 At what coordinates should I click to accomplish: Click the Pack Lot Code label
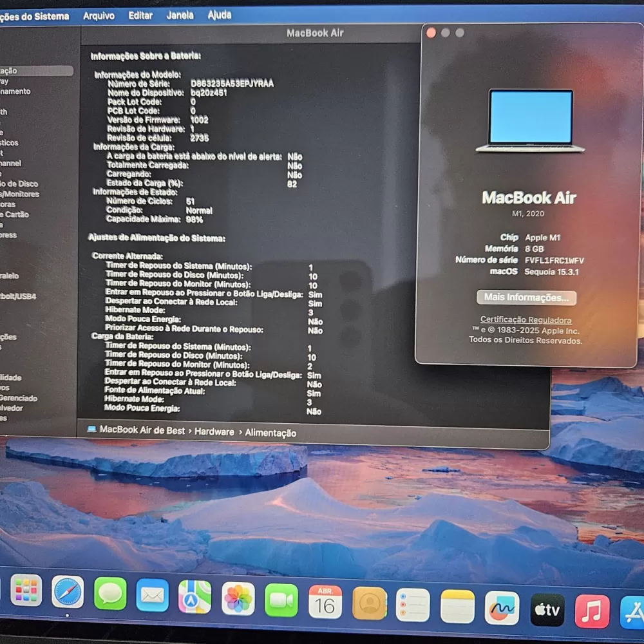click(135, 102)
